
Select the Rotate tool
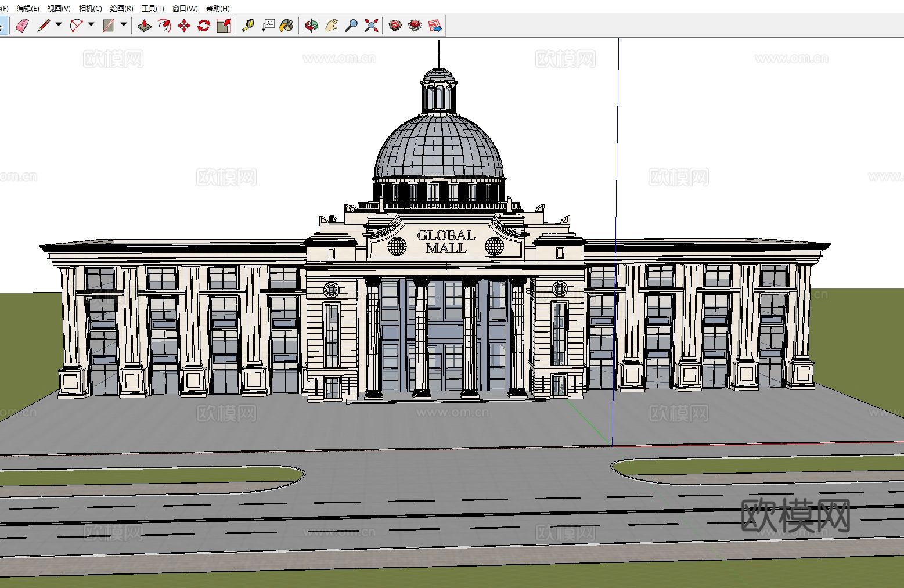[204, 26]
